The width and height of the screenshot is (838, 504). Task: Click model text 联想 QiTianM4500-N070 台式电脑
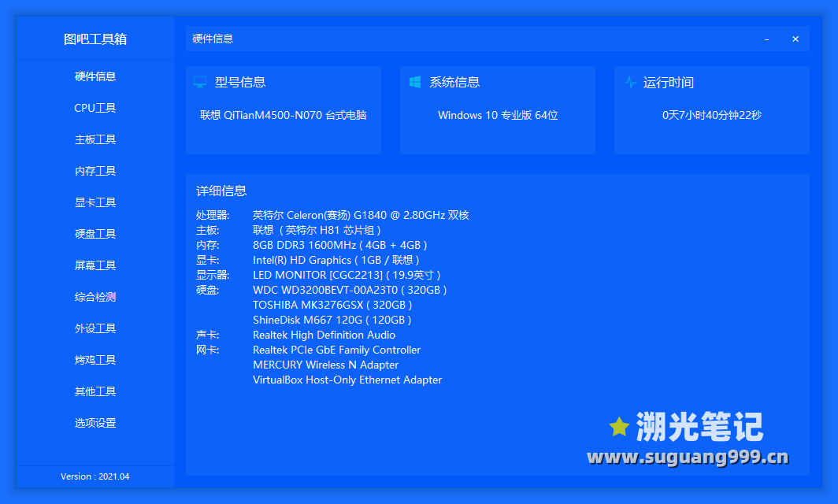[x=284, y=116]
